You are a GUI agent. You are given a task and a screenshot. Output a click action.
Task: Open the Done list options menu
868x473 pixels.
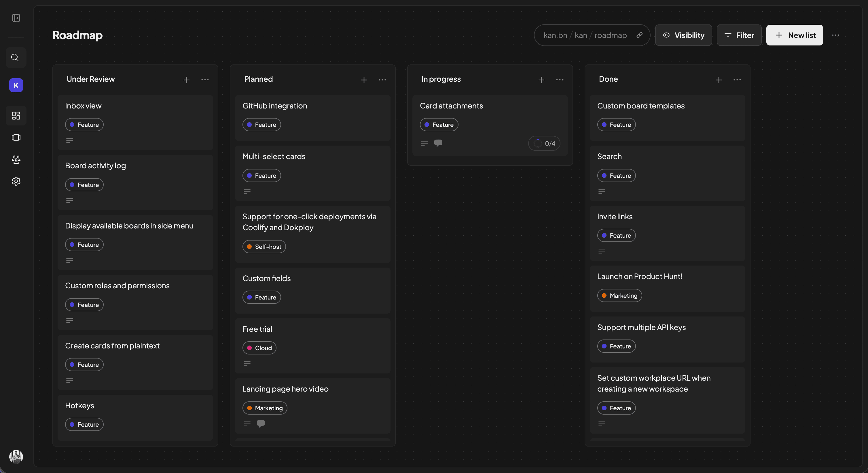[737, 80]
